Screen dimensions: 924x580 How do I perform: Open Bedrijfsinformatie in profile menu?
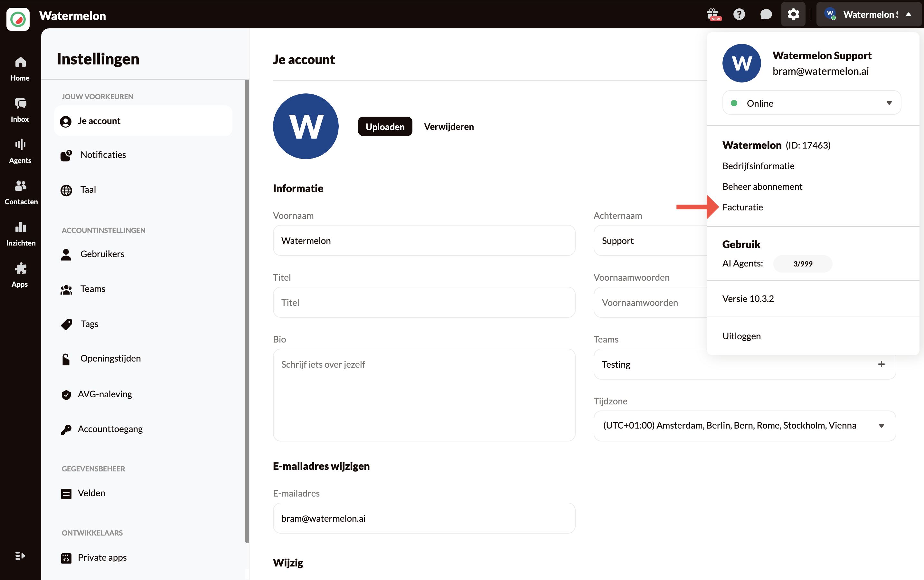758,166
